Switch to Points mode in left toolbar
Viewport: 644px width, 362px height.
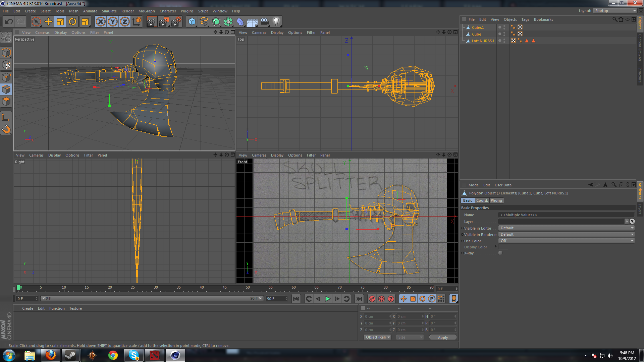point(6,77)
